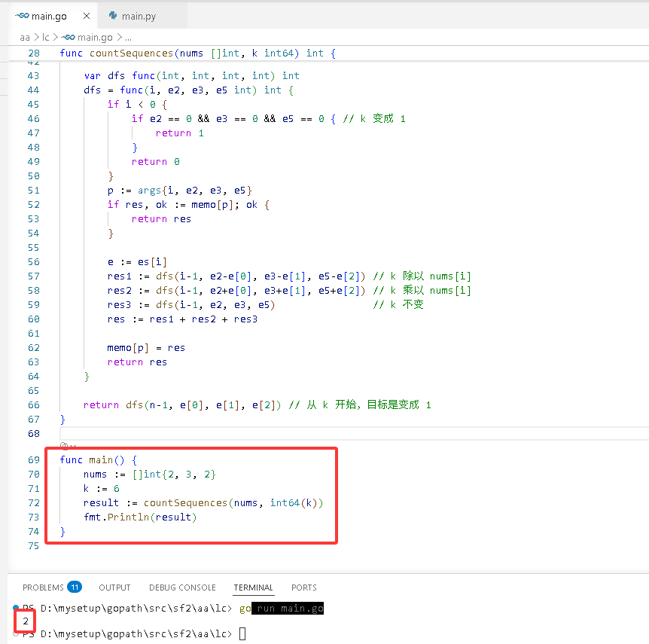The width and height of the screenshot is (649, 644).
Task: Click the 'p := args{i, e2, e3, e5}' line
Action: click(179, 191)
